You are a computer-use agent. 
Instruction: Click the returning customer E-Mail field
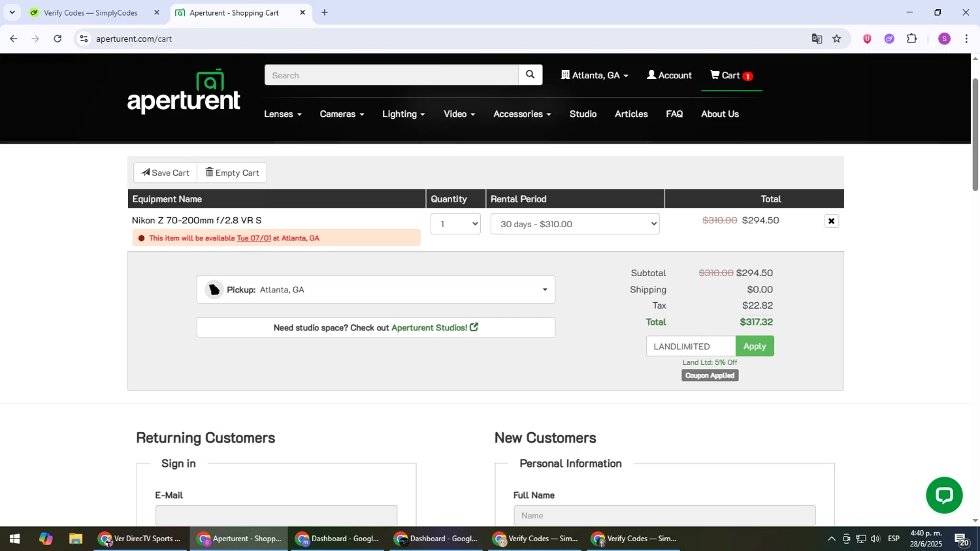coord(276,515)
